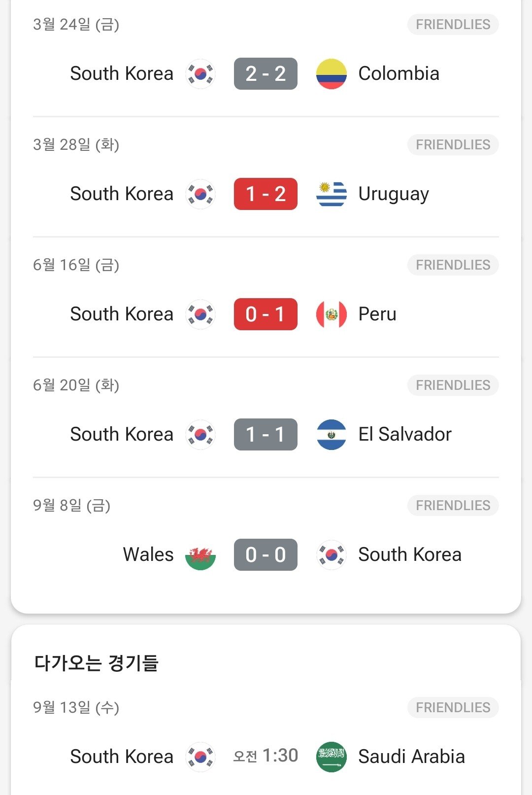Click South Korea flag beside Wales score
Screen dimensions: 532x795
coord(331,555)
